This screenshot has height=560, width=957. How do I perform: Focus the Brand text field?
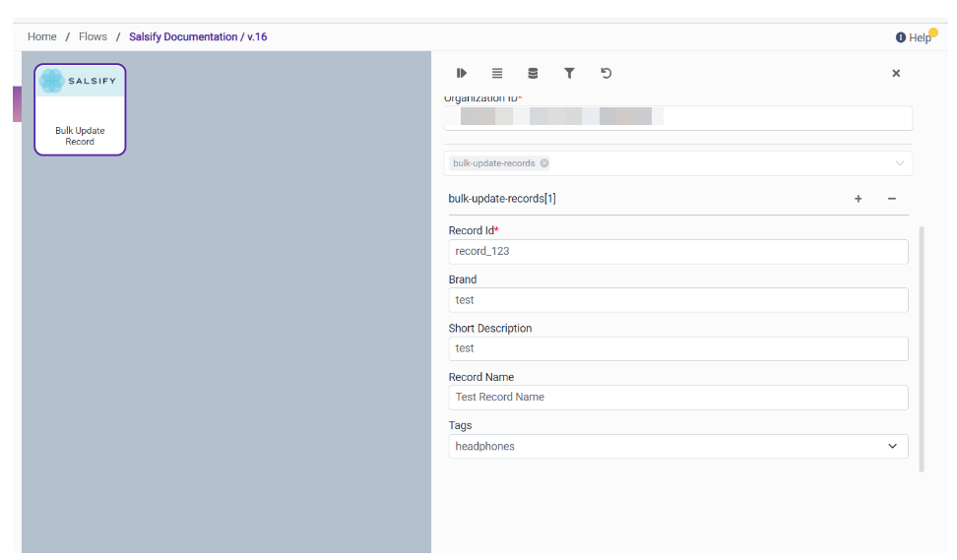pos(677,300)
